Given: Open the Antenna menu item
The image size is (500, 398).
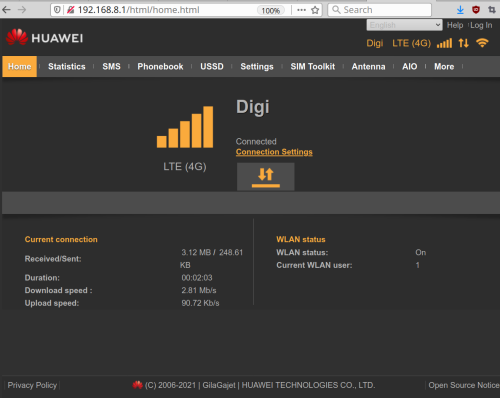Looking at the screenshot, I should 368,66.
